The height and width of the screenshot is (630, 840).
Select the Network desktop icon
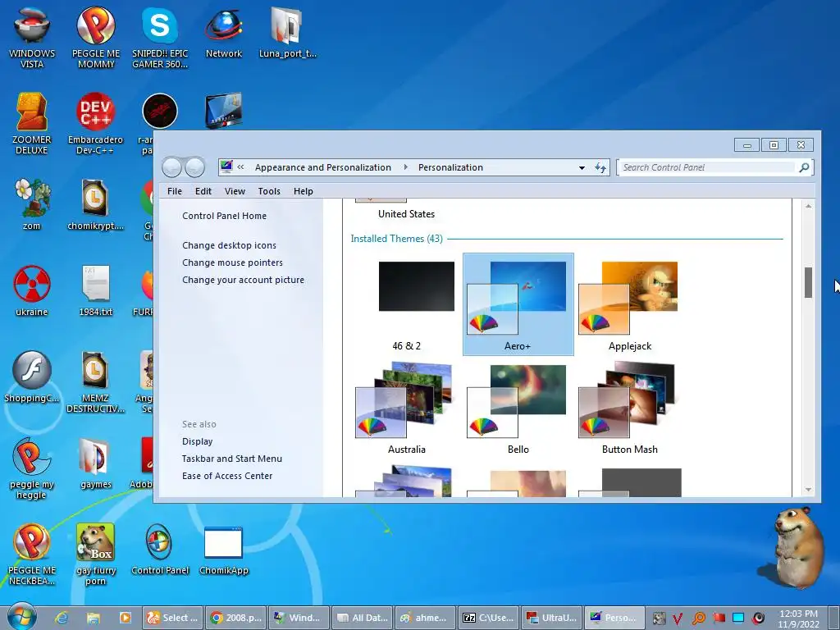(223, 32)
